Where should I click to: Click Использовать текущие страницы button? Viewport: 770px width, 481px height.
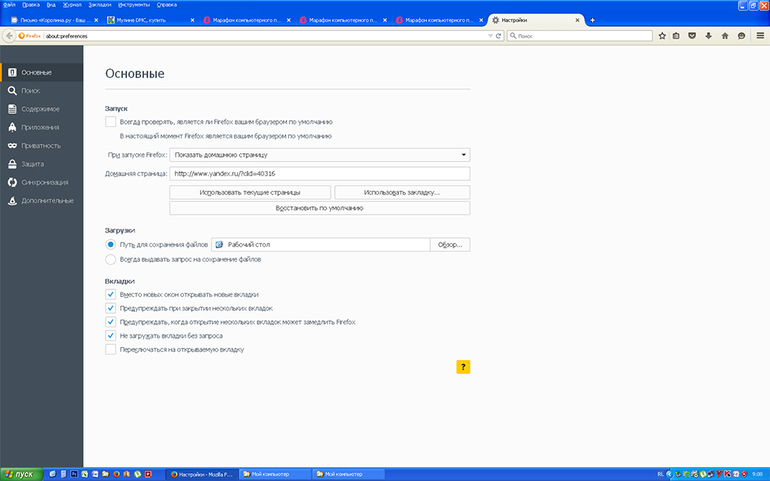250,193
